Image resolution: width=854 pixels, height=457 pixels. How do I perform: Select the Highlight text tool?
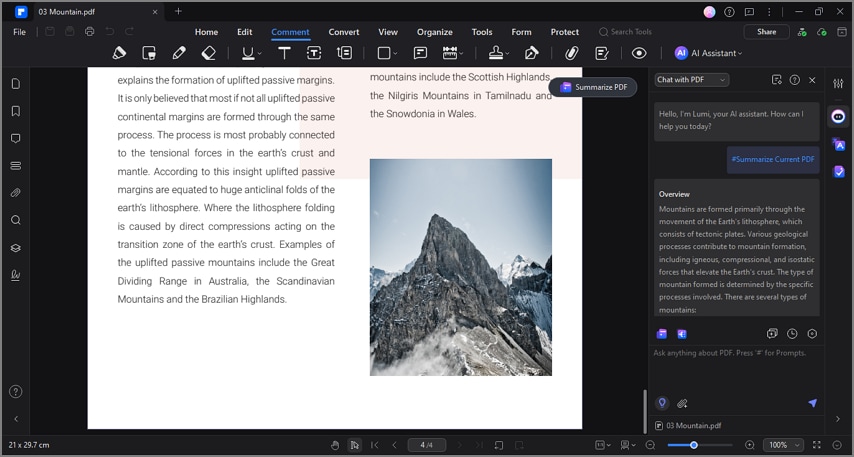pyautogui.click(x=119, y=53)
